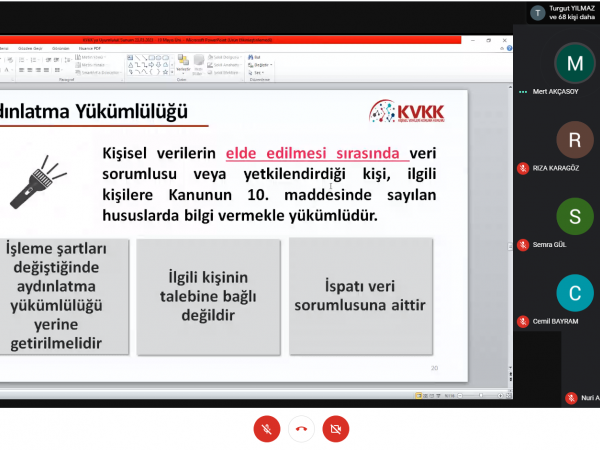Zoom out using the status bar minus button

[x=460, y=396]
